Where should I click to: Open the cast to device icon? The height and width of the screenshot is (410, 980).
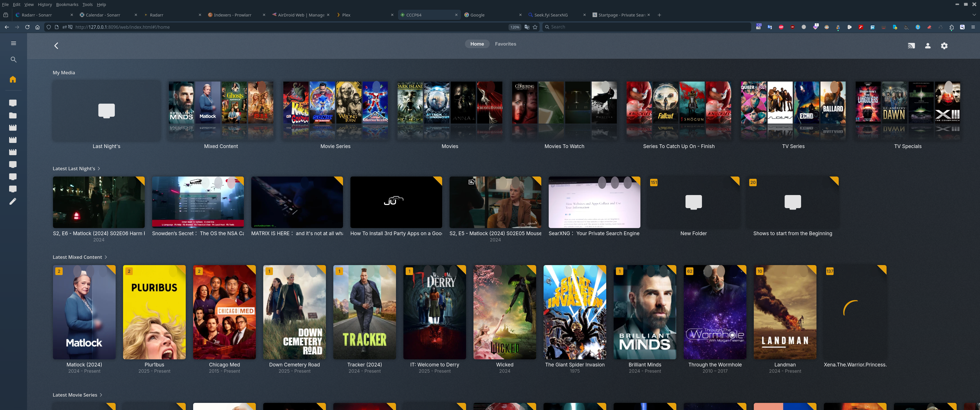(911, 46)
